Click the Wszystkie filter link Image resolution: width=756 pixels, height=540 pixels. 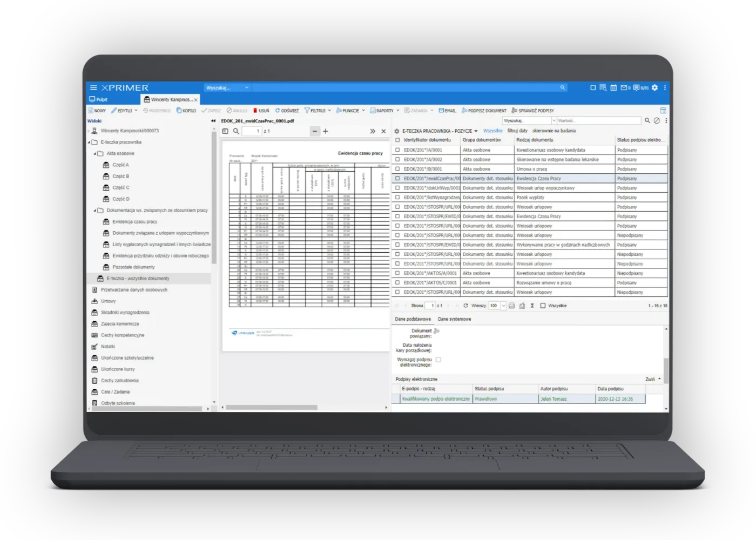492,131
